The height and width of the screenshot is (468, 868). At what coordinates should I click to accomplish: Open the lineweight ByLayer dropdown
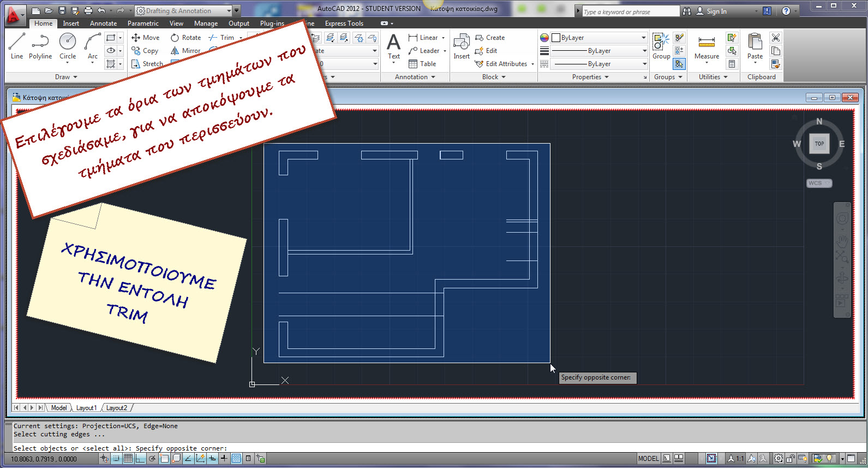598,51
